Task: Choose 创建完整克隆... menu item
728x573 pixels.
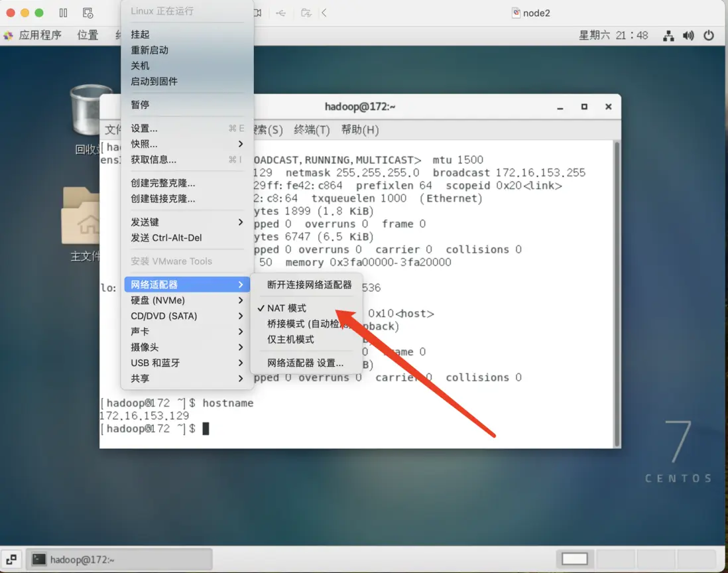Action: click(x=187, y=183)
